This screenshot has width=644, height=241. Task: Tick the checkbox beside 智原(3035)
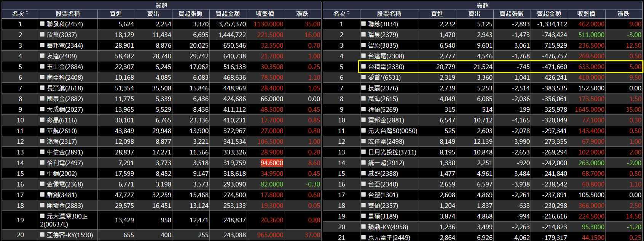click(x=363, y=45)
